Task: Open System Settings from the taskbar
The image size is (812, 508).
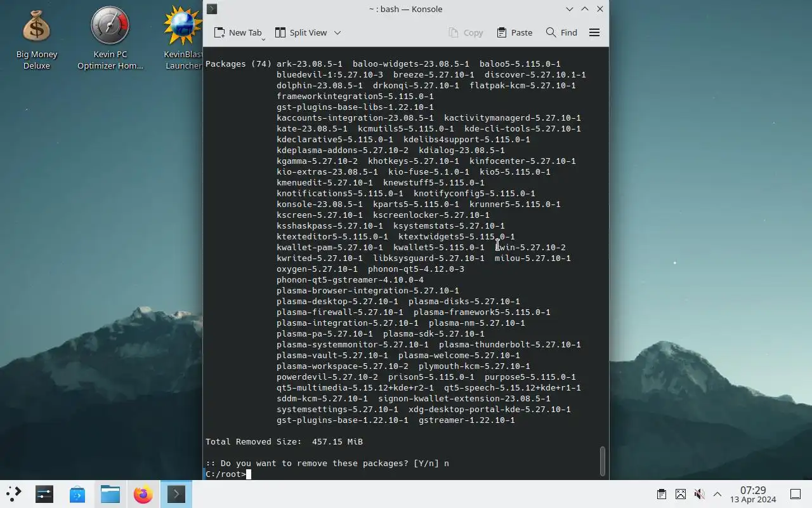Action: 44,494
